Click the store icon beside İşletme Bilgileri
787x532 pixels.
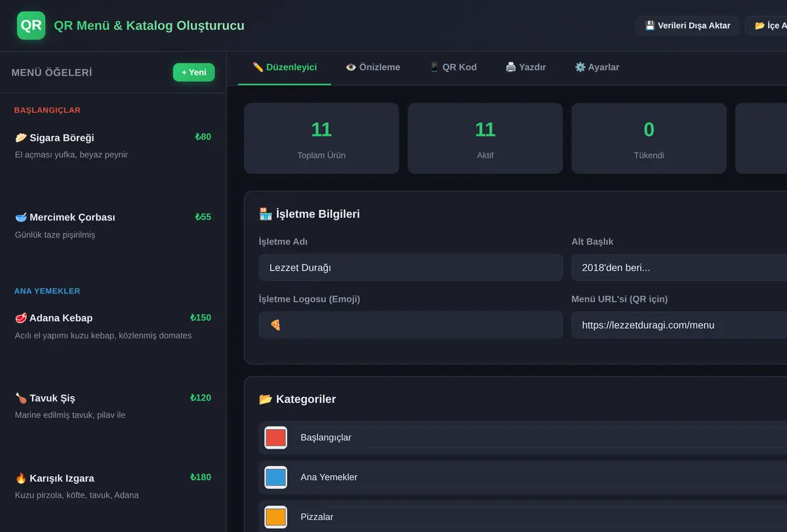pos(266,214)
